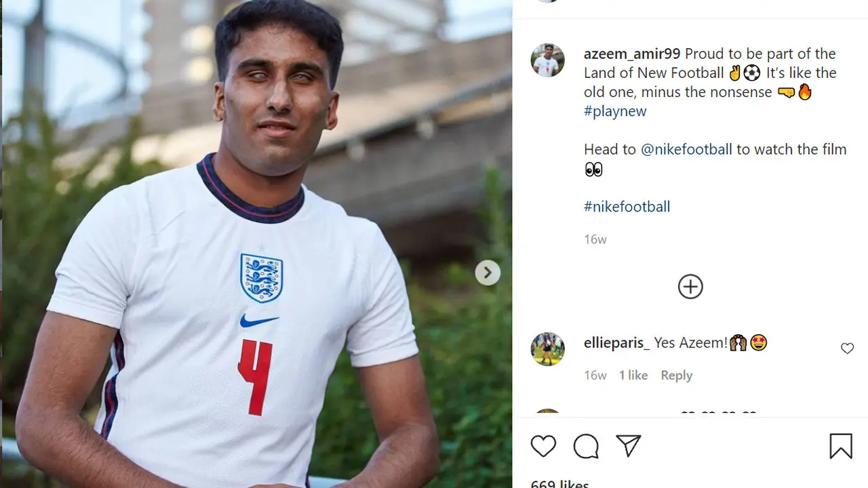View the 669 likes list
This screenshot has height=488, width=868.
click(559, 484)
